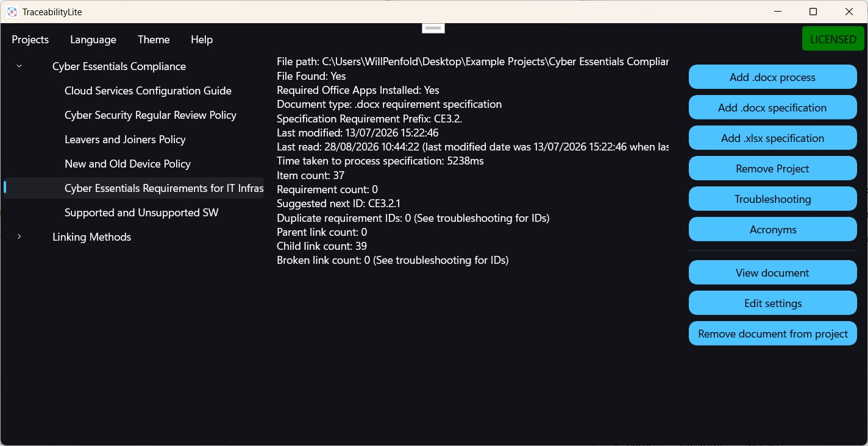Click the drag handle grip at top center
The height and width of the screenshot is (446, 868).
point(433,28)
